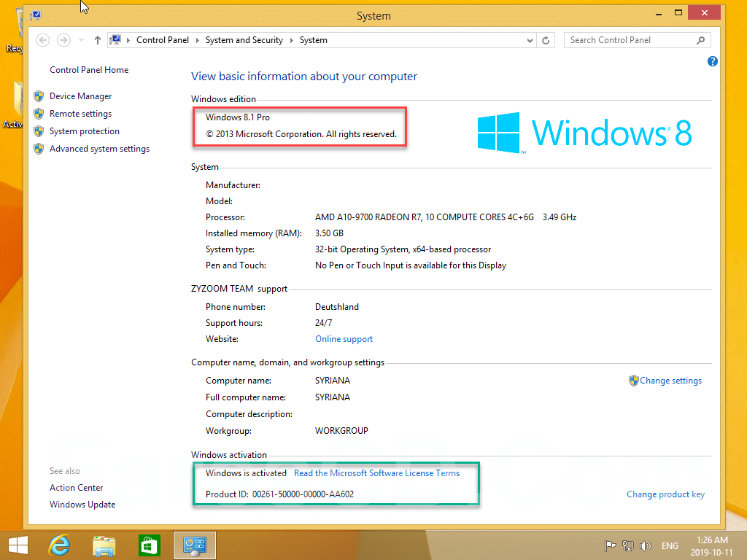Open Help with the question mark icon
The image size is (747, 560).
pos(713,61)
